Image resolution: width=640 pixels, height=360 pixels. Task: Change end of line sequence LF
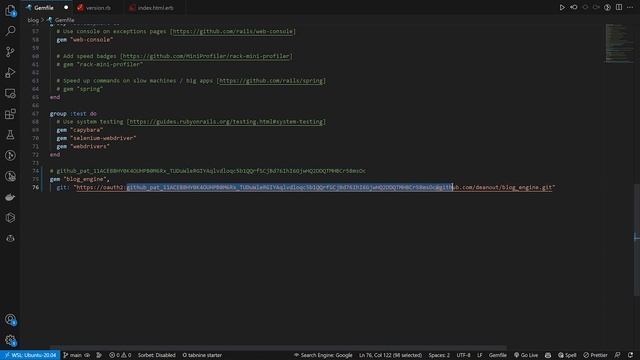point(480,355)
